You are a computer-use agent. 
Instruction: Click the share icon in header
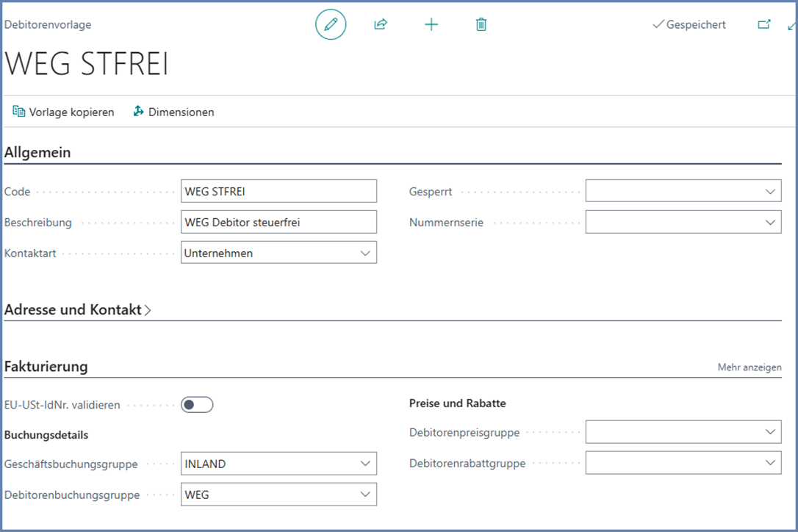pyautogui.click(x=381, y=25)
